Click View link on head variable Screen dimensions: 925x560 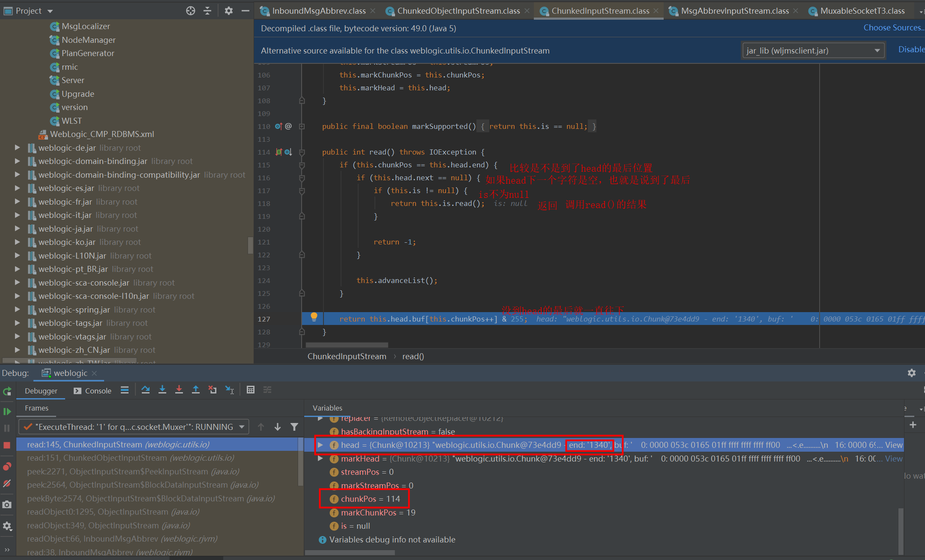[x=894, y=445]
